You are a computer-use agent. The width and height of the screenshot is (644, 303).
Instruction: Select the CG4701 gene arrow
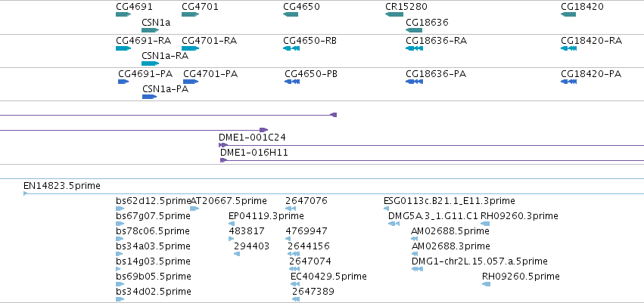pyautogui.click(x=190, y=14)
